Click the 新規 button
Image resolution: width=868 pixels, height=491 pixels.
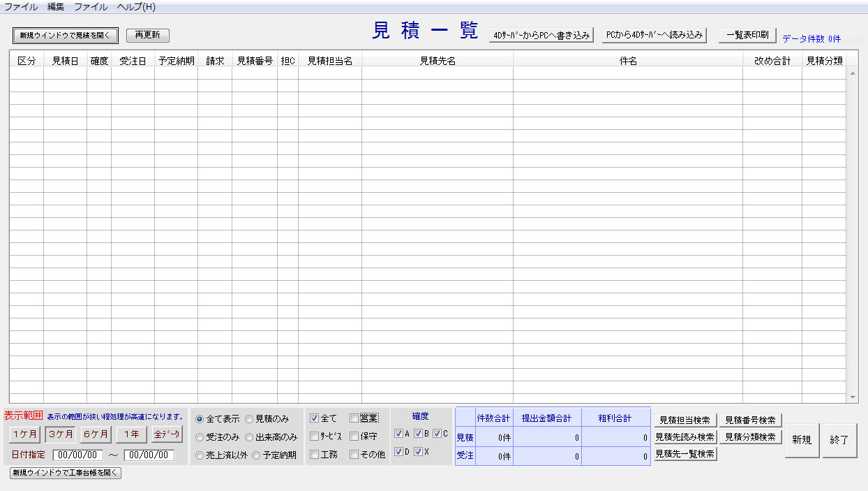click(802, 440)
